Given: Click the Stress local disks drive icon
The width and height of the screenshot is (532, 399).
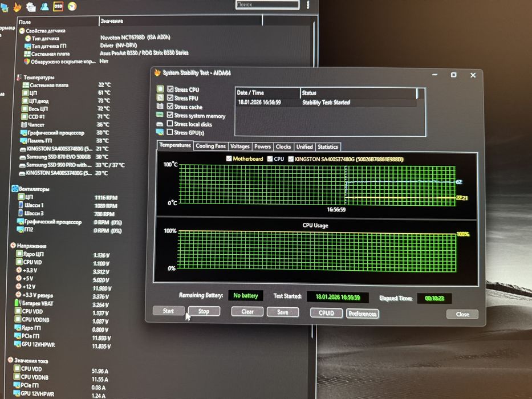Looking at the screenshot, I should tap(160, 124).
